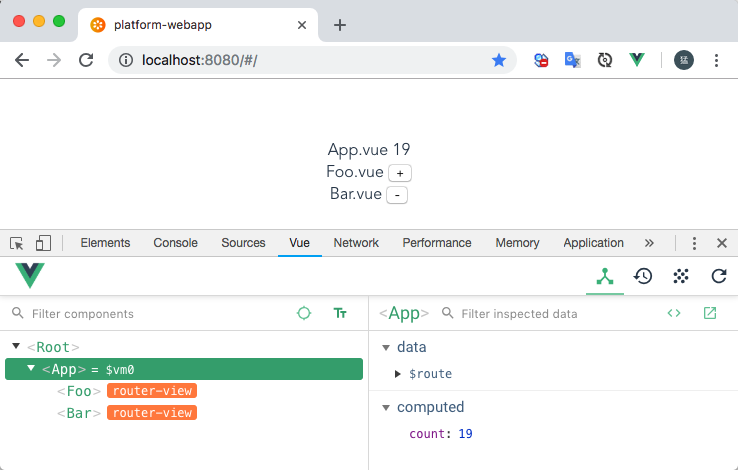This screenshot has width=738, height=470.
Task: Activate the element inspector picker
Action: pyautogui.click(x=17, y=243)
